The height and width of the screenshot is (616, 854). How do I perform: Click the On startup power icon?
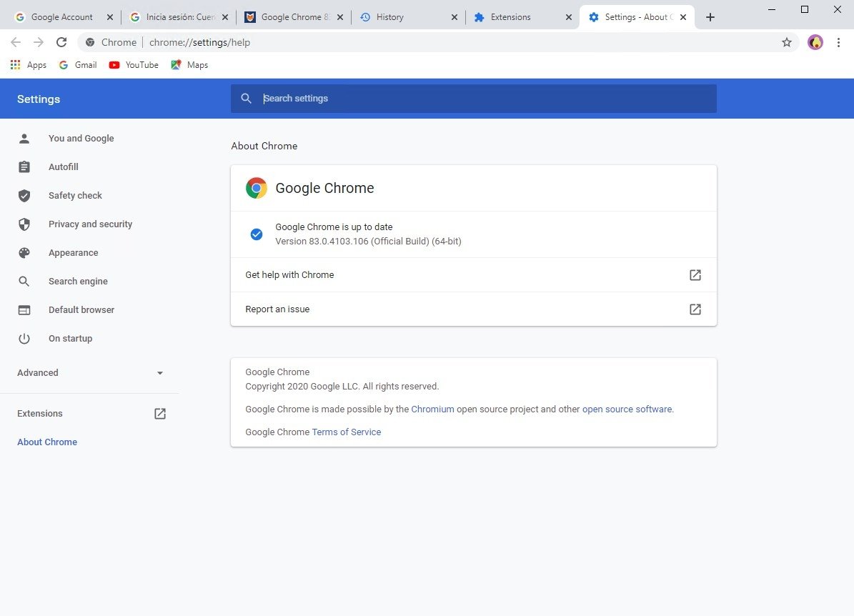24,338
